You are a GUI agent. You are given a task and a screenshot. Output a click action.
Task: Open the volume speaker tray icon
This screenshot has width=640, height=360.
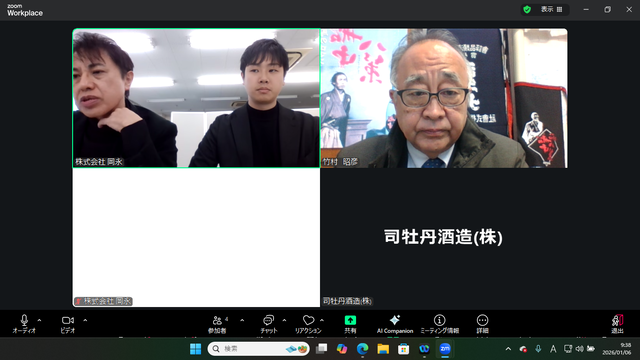pos(579,349)
